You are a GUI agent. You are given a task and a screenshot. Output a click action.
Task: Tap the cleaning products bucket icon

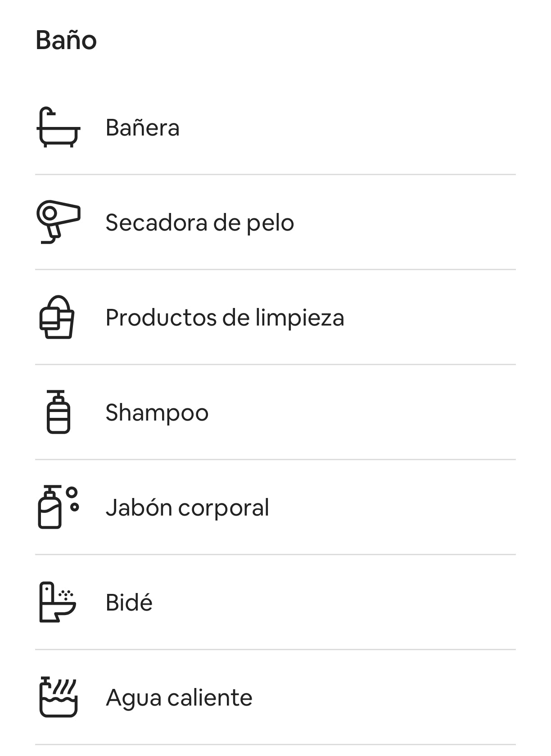coord(57,317)
